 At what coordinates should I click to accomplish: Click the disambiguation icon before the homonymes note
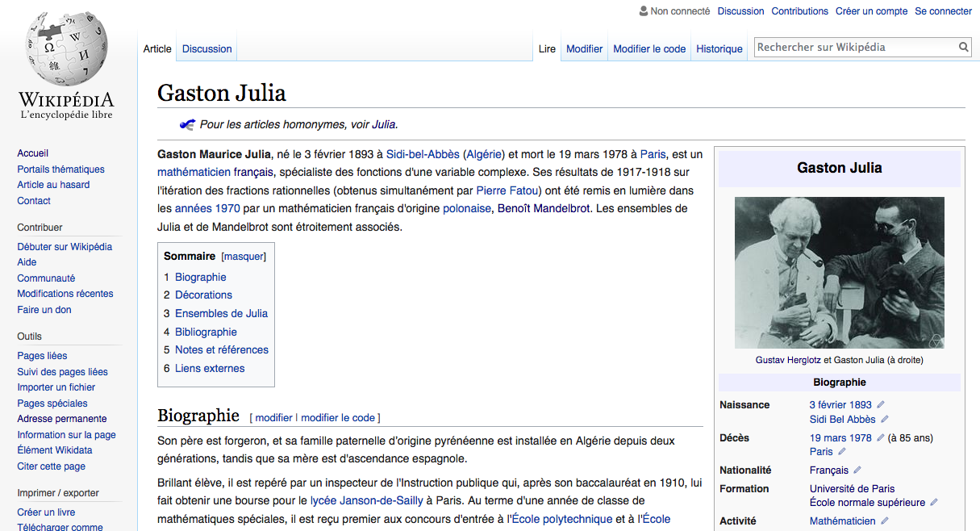click(x=187, y=124)
